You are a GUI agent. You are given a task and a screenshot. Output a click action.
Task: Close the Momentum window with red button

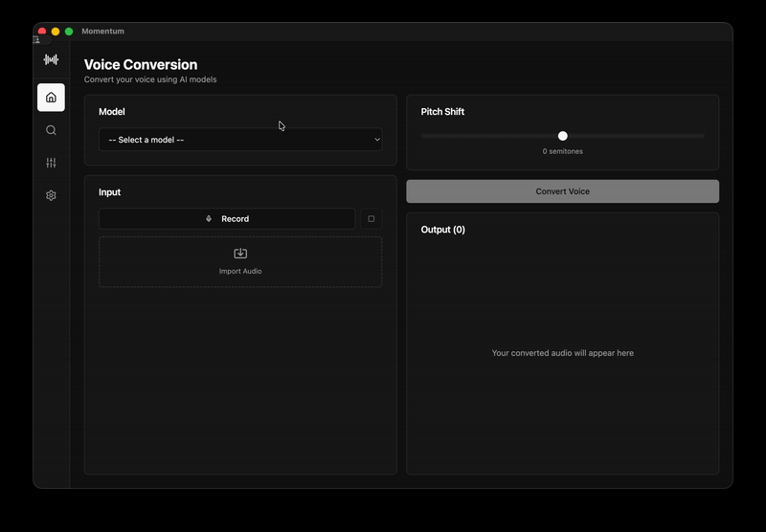(x=42, y=32)
